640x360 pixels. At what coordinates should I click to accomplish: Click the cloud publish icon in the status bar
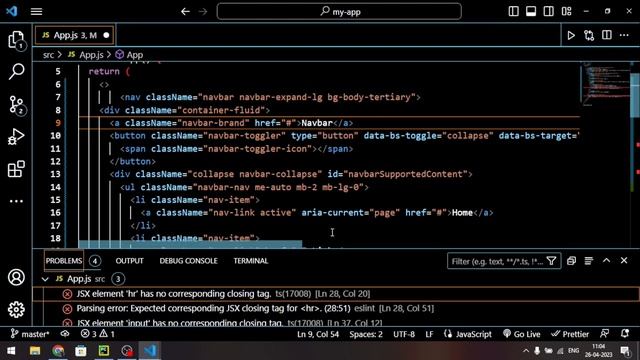point(65,334)
